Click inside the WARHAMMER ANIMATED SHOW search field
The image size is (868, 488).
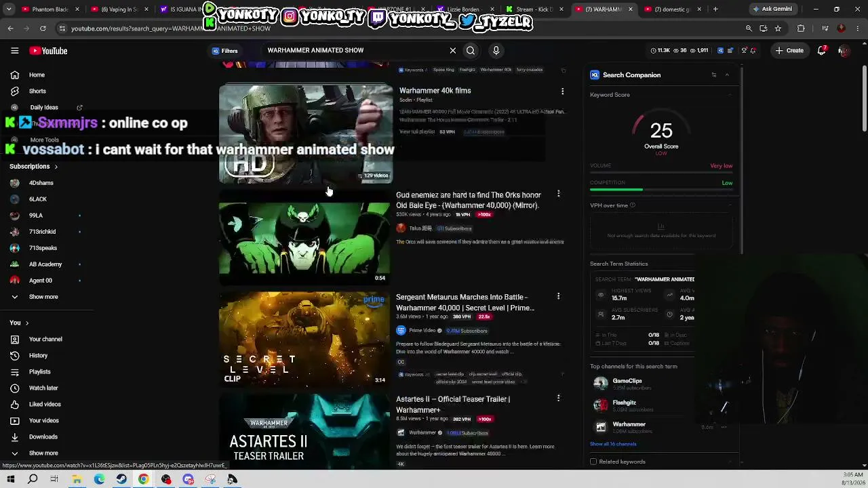click(355, 50)
